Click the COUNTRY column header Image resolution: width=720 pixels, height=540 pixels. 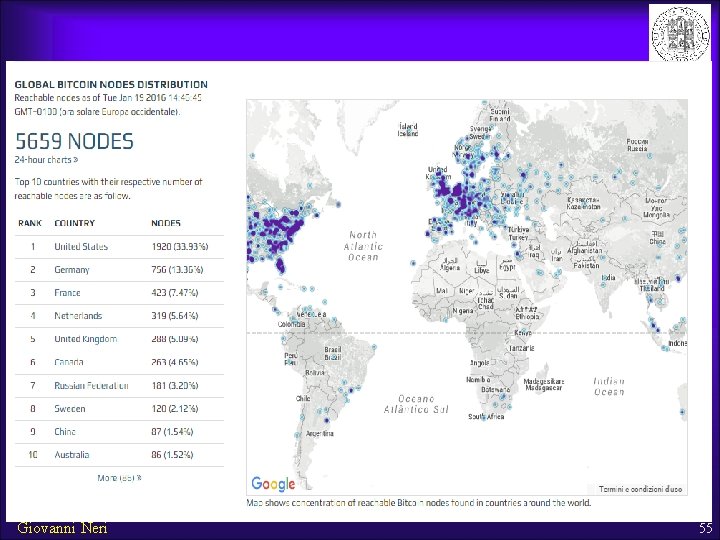74,223
